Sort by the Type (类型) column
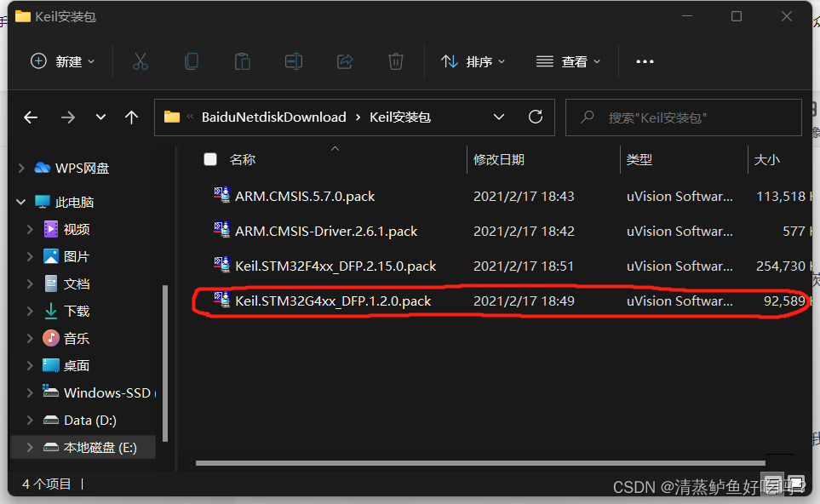This screenshot has height=504, width=820. [639, 159]
